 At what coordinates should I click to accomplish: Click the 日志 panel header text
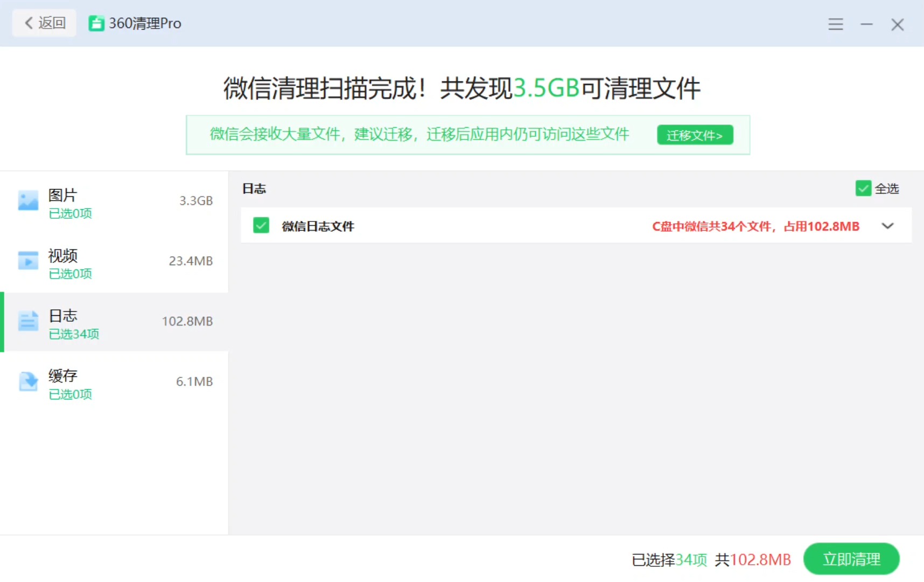tap(254, 189)
